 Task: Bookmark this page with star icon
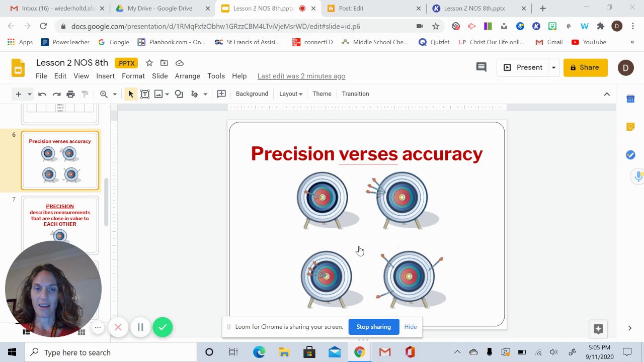436,26
